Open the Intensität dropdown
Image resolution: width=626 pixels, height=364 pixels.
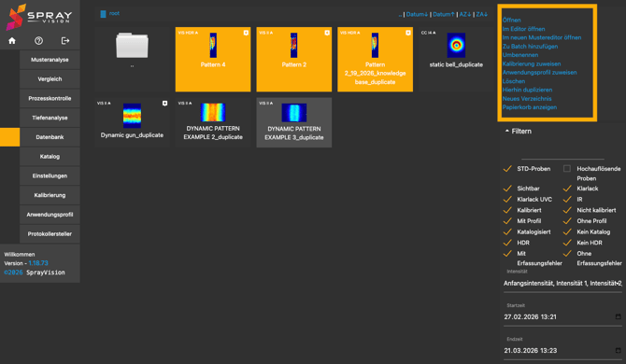562,283
